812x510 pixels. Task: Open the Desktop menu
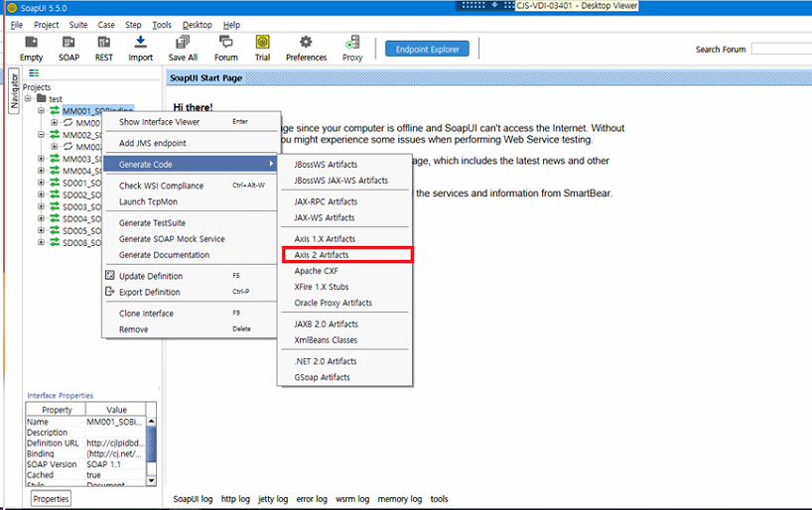click(197, 25)
